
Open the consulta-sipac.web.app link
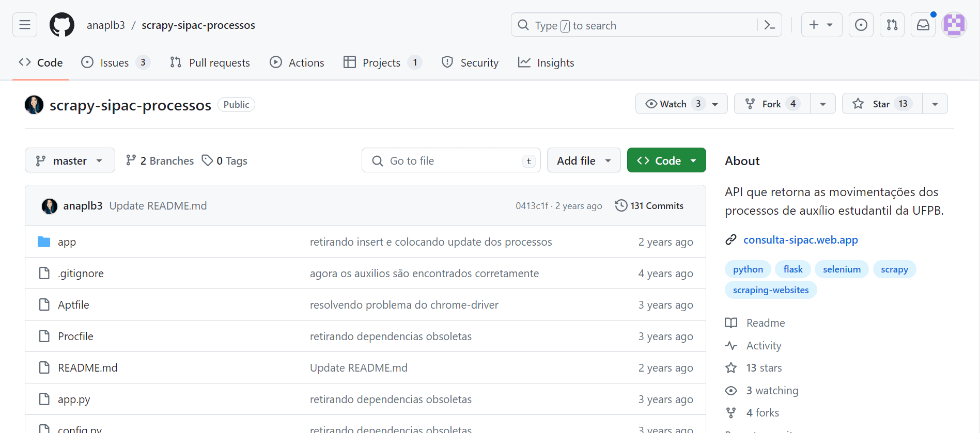(x=800, y=239)
